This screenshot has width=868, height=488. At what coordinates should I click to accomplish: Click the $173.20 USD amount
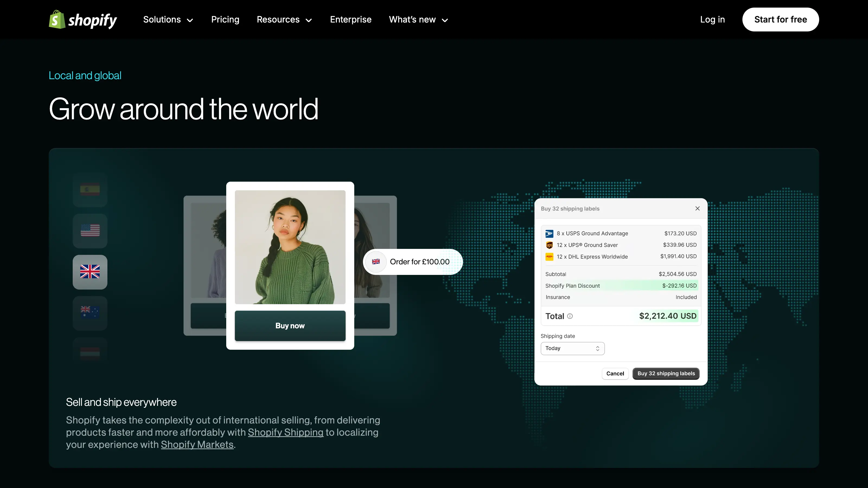click(x=680, y=233)
